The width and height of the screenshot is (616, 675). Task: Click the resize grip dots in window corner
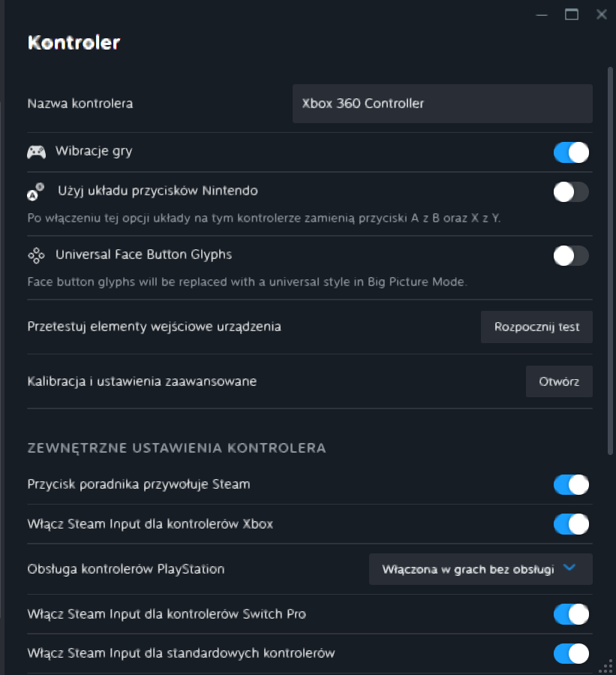pyautogui.click(x=606, y=667)
